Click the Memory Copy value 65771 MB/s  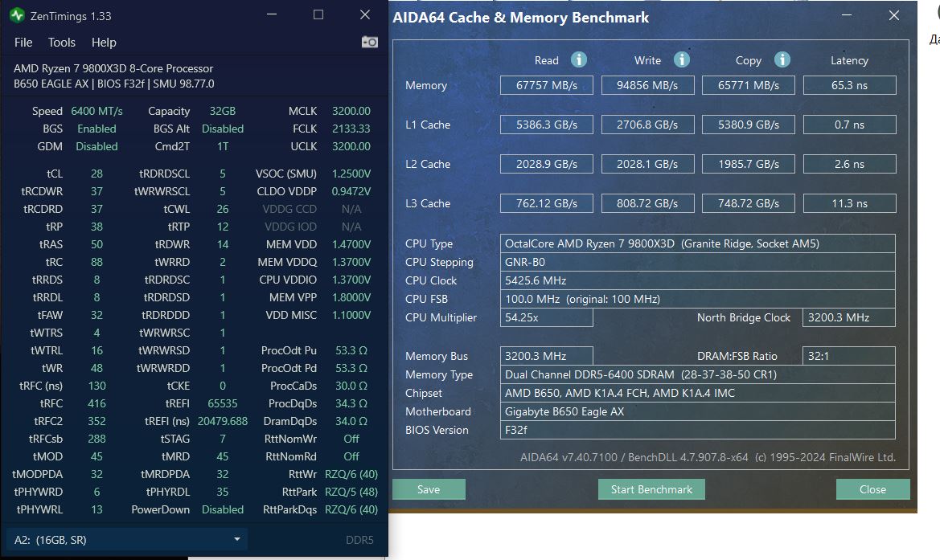click(x=749, y=85)
